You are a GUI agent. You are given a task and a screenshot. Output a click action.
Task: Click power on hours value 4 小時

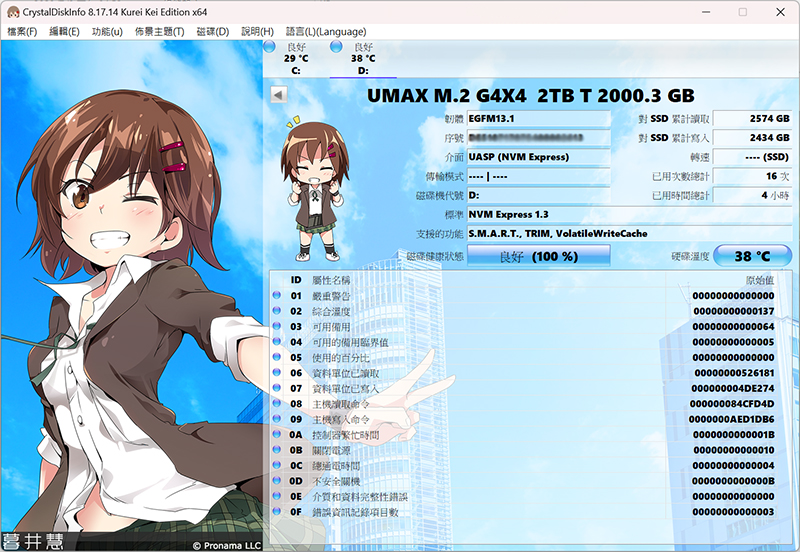(x=753, y=195)
